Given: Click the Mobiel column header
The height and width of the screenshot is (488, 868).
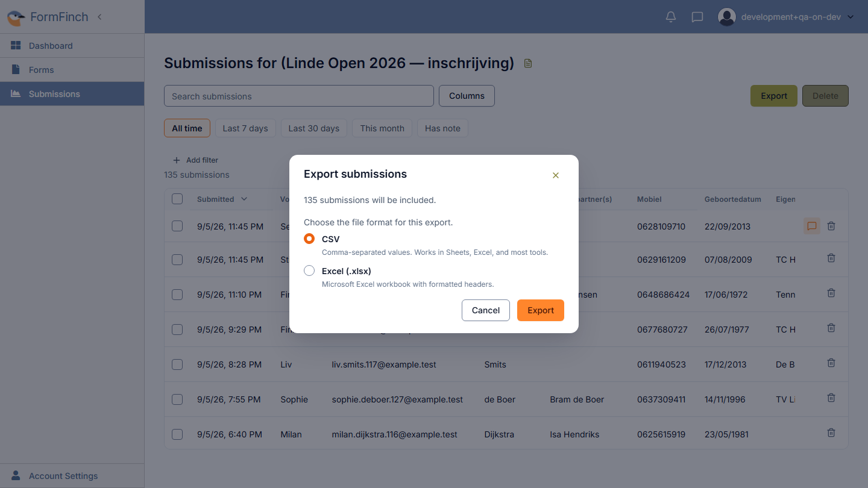Looking at the screenshot, I should tap(649, 199).
